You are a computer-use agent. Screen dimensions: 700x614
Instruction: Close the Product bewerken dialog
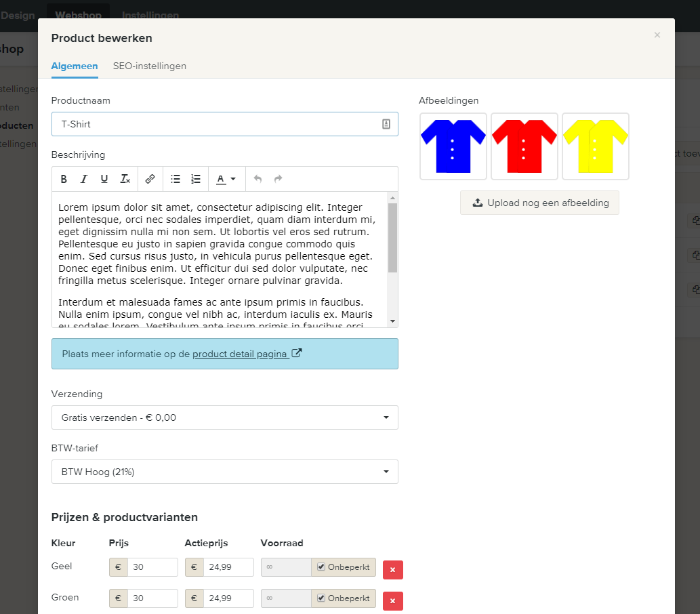(657, 35)
